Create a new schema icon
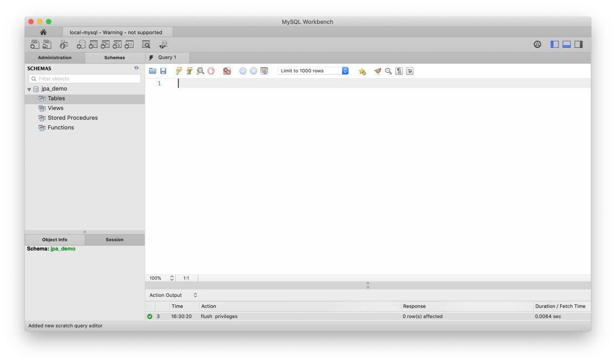 [x=81, y=44]
